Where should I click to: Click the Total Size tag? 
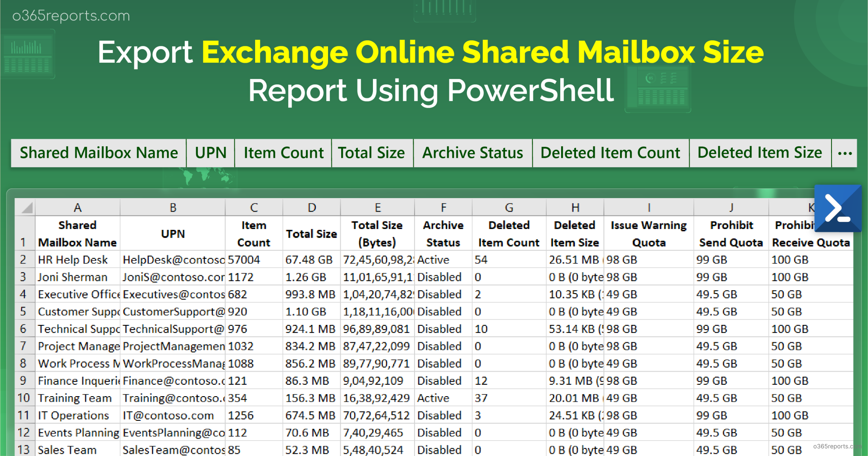coord(372,153)
